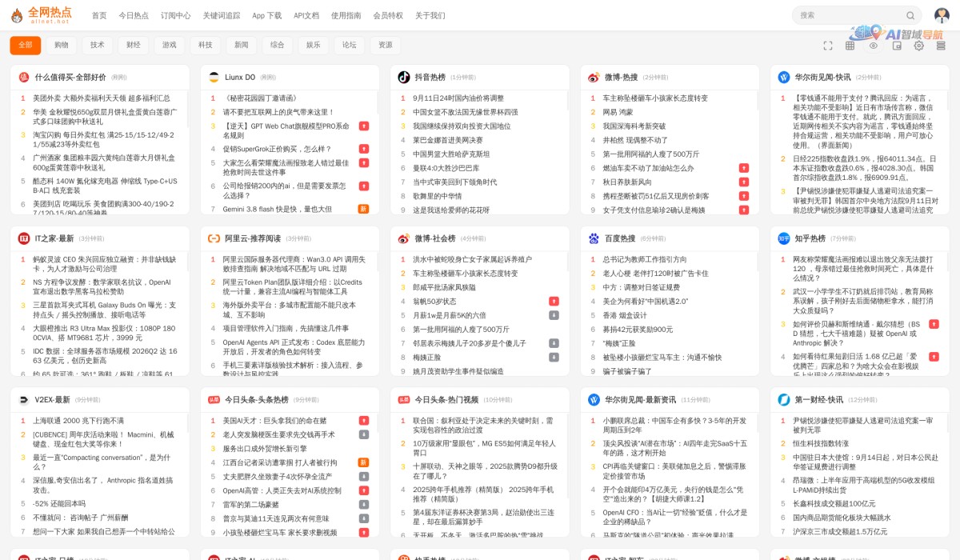Click the IT之家-最新 card icon
This screenshot has width=960, height=560.
coord(24,238)
